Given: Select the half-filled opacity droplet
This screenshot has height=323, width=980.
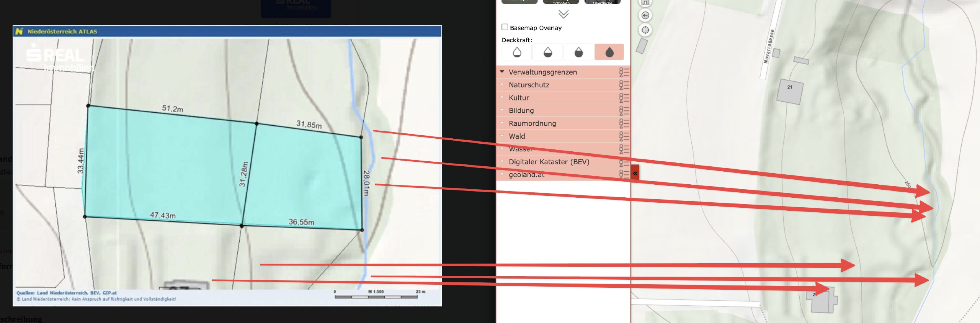Looking at the screenshot, I should [548, 52].
